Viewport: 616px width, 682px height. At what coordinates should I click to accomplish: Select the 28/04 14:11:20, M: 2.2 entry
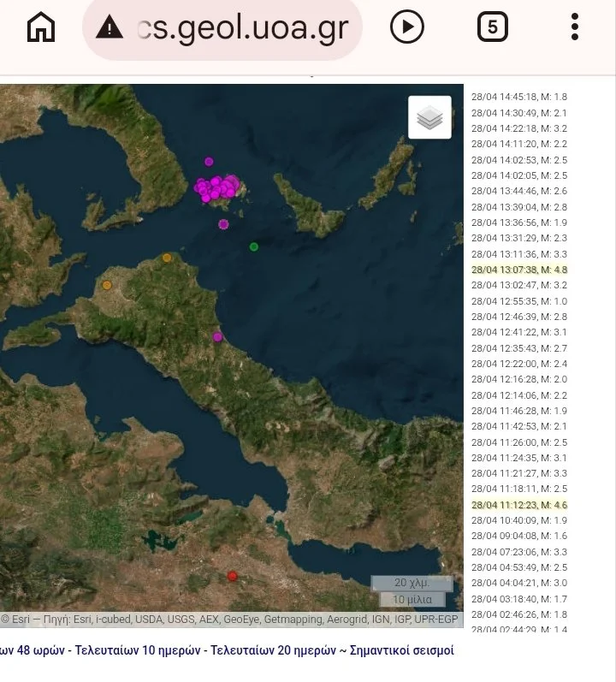coord(519,144)
